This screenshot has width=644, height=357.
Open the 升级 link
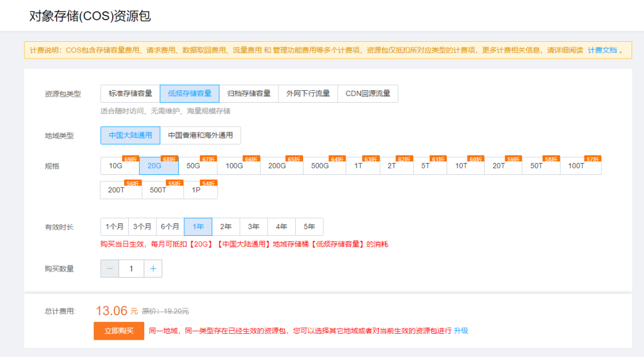(461, 331)
